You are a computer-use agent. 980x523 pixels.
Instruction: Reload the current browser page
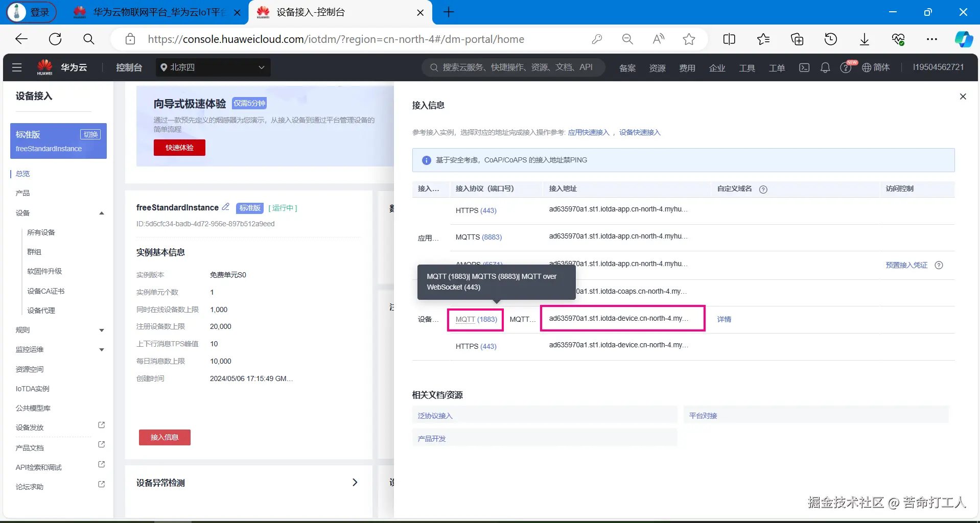pyautogui.click(x=55, y=39)
